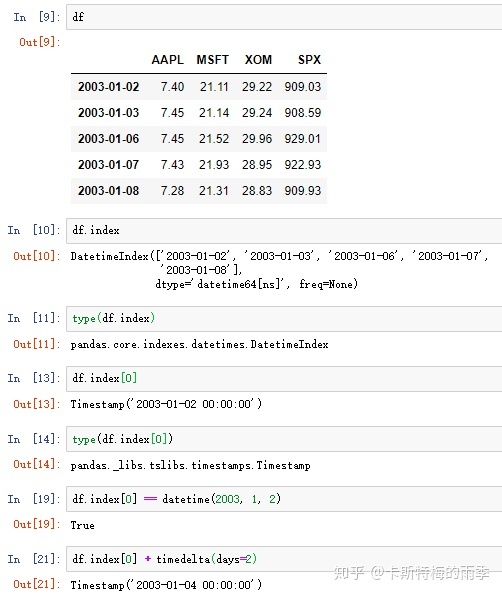Click the Out[19] prompt label
Image resolution: width=502 pixels, height=595 pixels.
tap(37, 524)
